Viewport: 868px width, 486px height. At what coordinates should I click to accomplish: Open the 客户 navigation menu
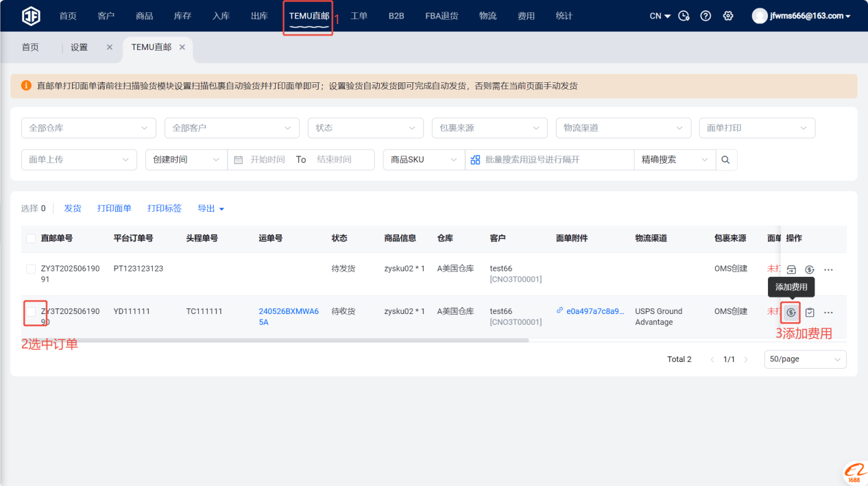[106, 16]
